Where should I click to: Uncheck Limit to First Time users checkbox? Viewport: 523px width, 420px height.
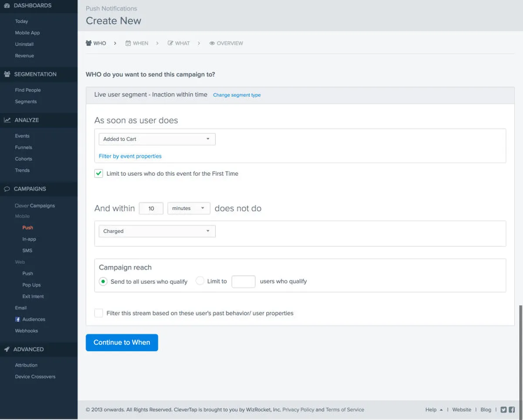pos(99,174)
